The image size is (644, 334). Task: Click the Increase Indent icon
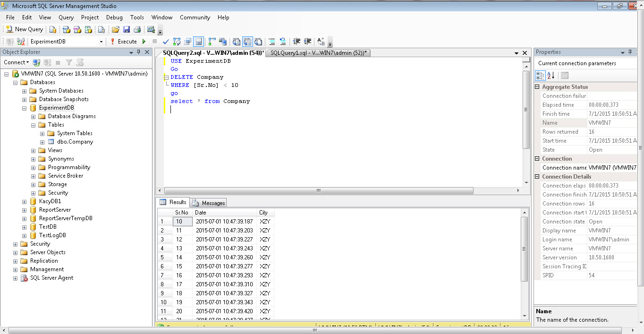[x=308, y=42]
